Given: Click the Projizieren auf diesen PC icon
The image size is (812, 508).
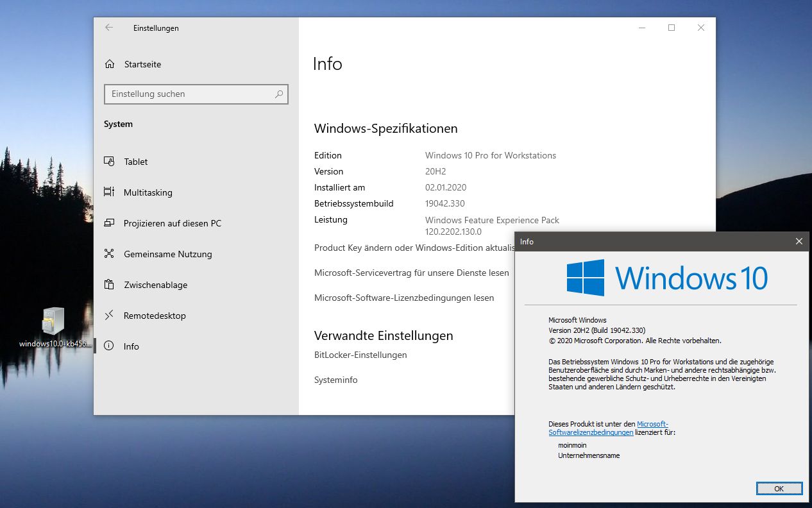Looking at the screenshot, I should coord(109,223).
